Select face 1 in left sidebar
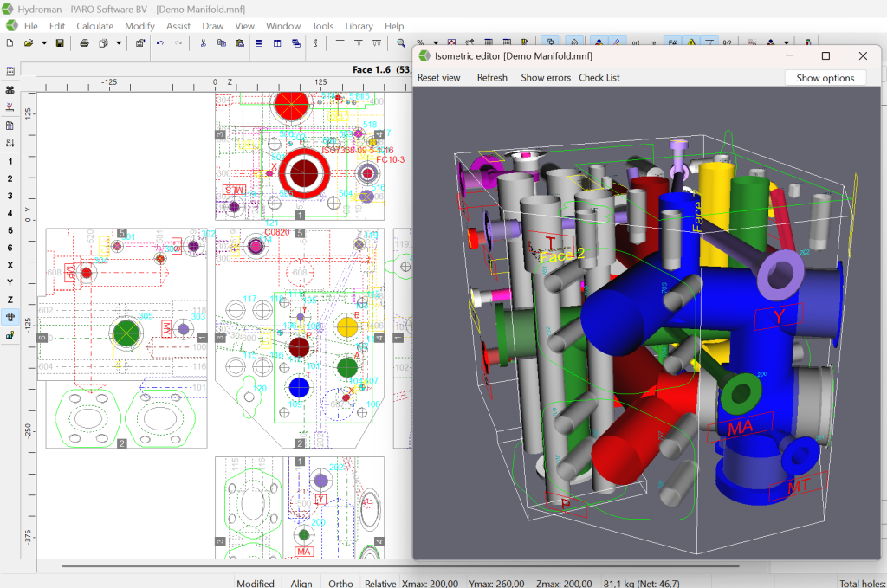This screenshot has width=887, height=588. 10,161
